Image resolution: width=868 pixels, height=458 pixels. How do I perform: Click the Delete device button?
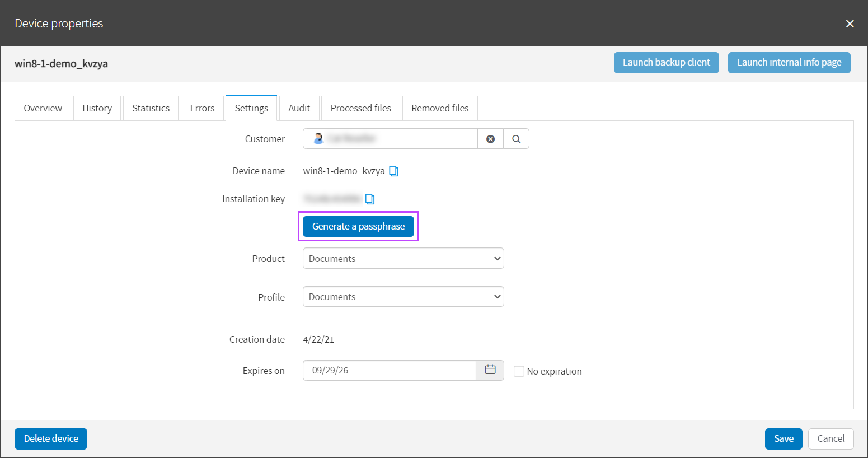[51, 438]
